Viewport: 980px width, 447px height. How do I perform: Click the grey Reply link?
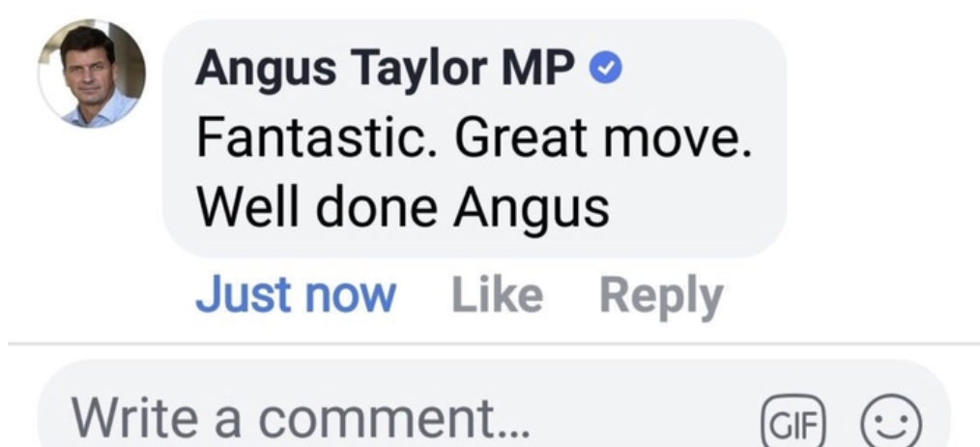pyautogui.click(x=661, y=297)
